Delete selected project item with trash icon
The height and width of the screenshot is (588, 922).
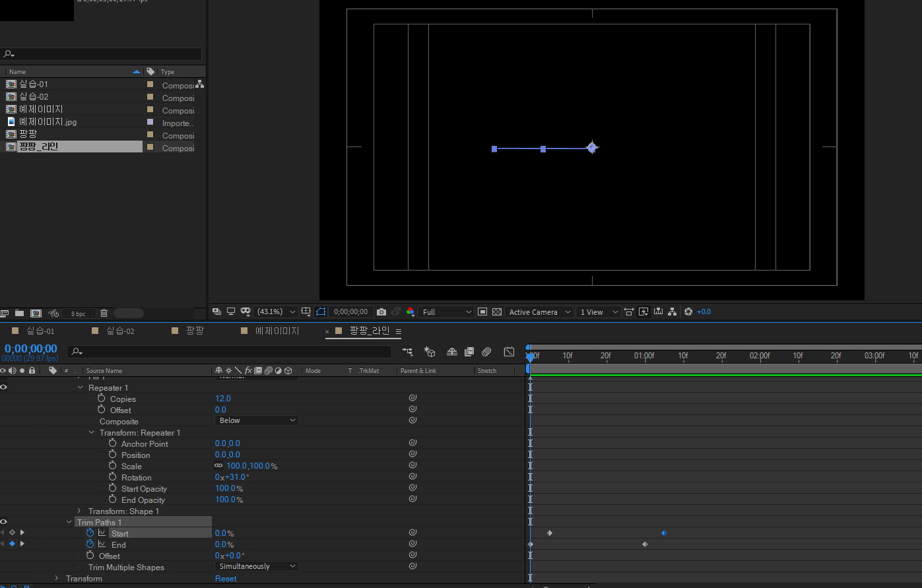[104, 313]
